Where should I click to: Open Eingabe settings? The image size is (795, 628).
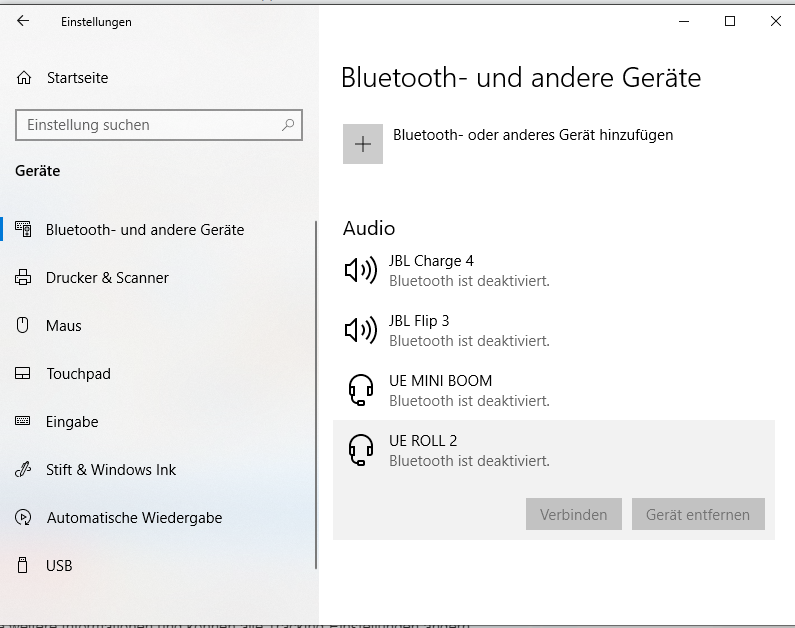72,422
